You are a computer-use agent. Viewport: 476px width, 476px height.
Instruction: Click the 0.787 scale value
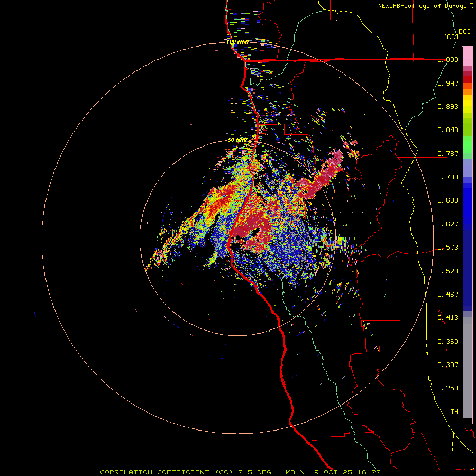point(448,153)
